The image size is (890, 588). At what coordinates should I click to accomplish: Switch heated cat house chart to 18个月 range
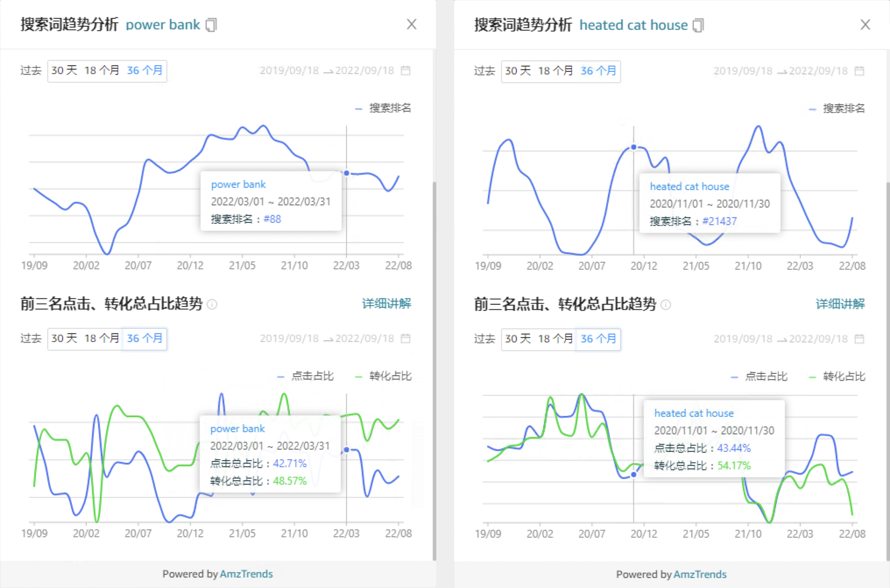(557, 70)
